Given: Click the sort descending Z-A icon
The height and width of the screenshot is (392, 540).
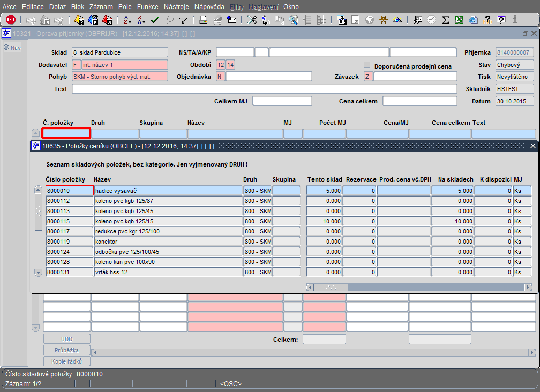Looking at the screenshot, I should click(x=141, y=20).
